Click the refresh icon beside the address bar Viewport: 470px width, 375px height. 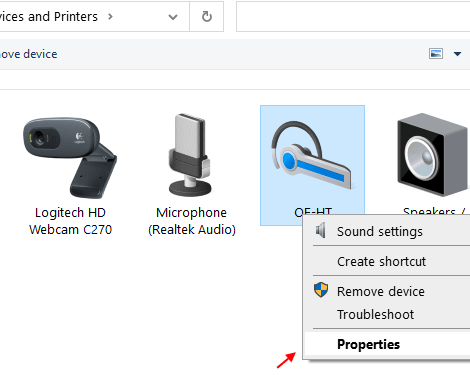point(207,16)
